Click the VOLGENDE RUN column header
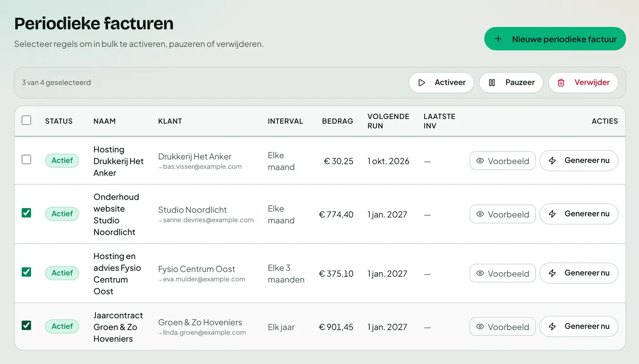Image resolution: width=639 pixels, height=364 pixels. point(388,121)
